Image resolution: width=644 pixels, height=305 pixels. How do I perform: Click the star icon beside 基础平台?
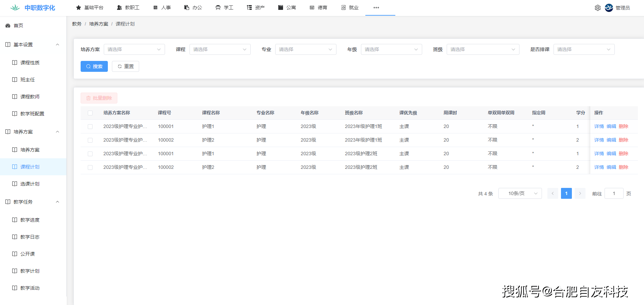[79, 7]
